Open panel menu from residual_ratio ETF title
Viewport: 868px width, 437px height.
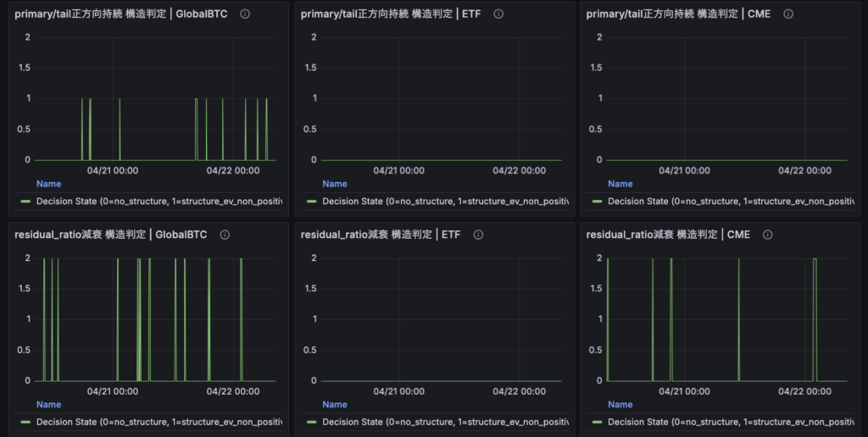380,235
